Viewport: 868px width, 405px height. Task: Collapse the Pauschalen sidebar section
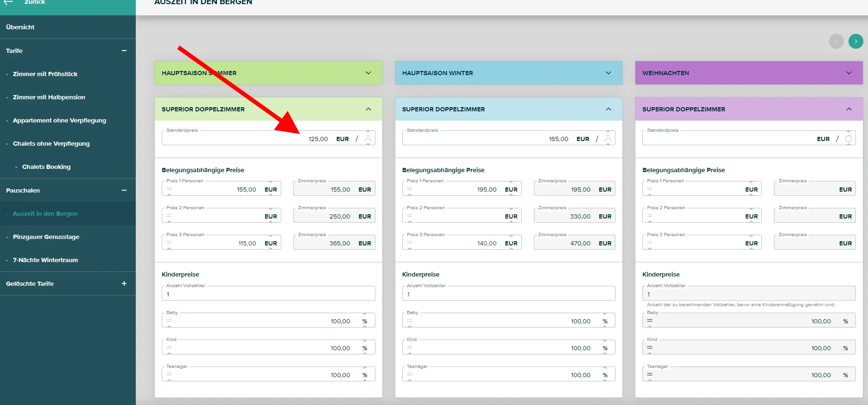click(124, 190)
